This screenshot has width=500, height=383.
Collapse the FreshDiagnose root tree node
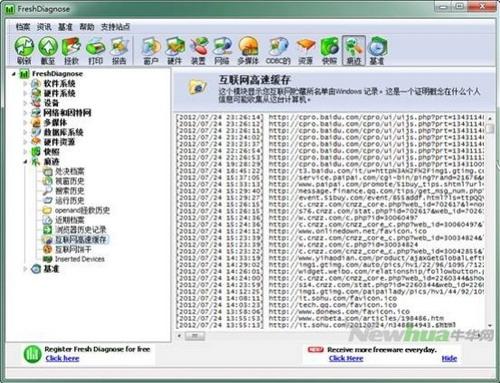pyautogui.click(x=13, y=74)
